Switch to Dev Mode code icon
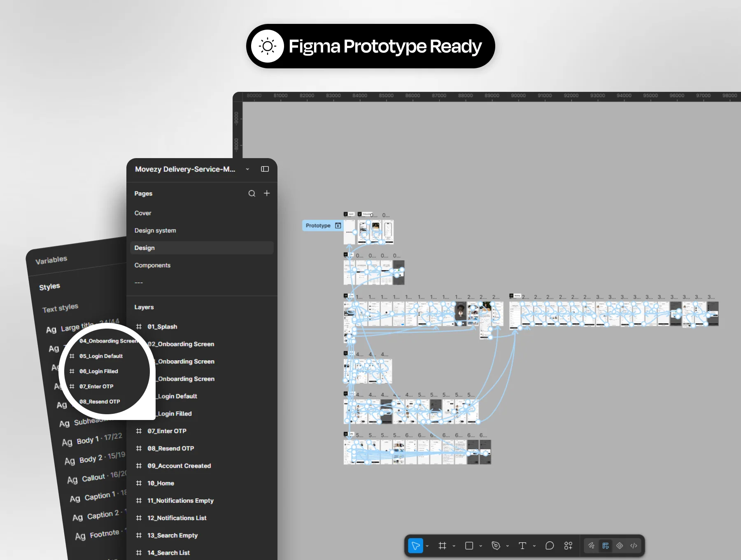This screenshot has height=560, width=741. click(634, 546)
